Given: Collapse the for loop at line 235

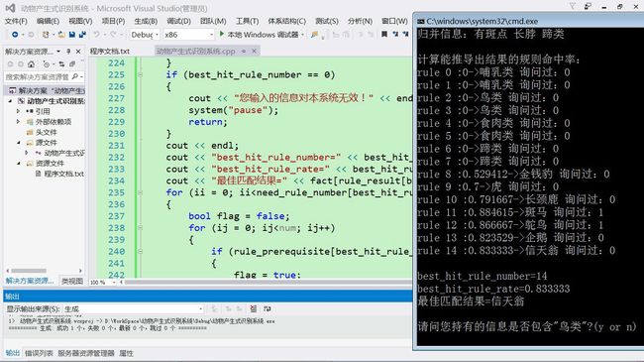Looking at the screenshot, I should [140, 192].
